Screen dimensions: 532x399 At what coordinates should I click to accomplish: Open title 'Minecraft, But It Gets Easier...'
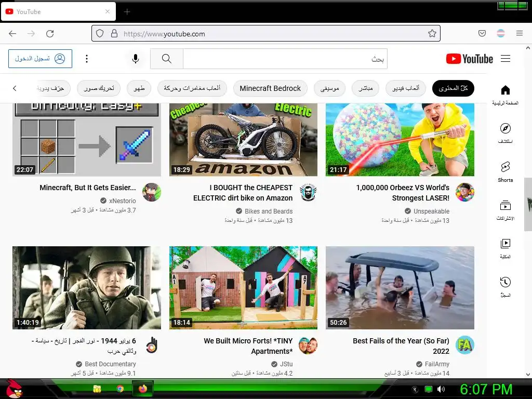pos(87,188)
